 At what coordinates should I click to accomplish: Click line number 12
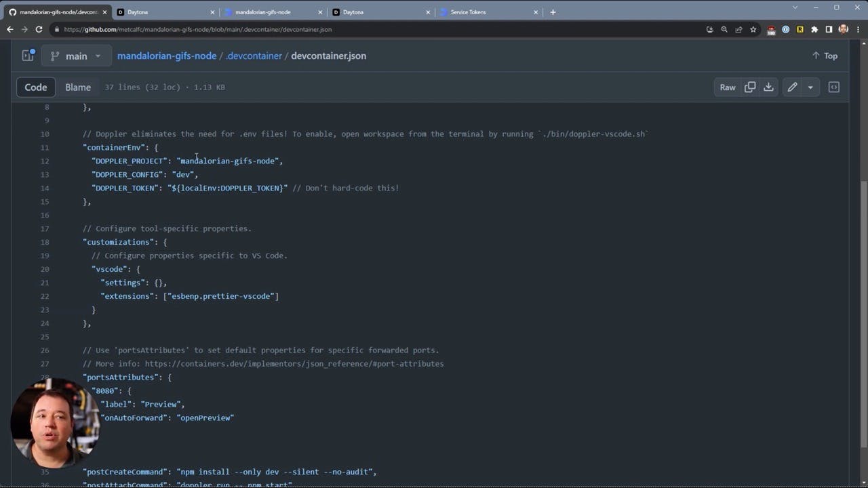pos(45,161)
